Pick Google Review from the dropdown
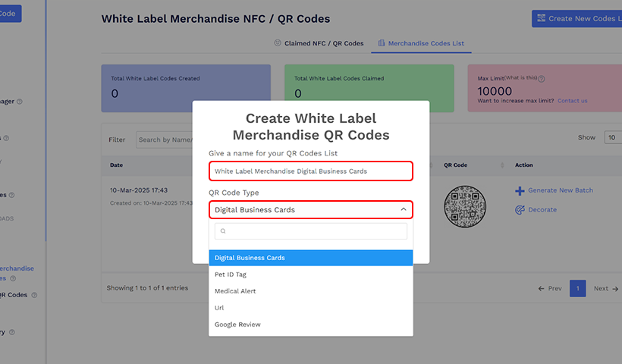 click(x=237, y=325)
